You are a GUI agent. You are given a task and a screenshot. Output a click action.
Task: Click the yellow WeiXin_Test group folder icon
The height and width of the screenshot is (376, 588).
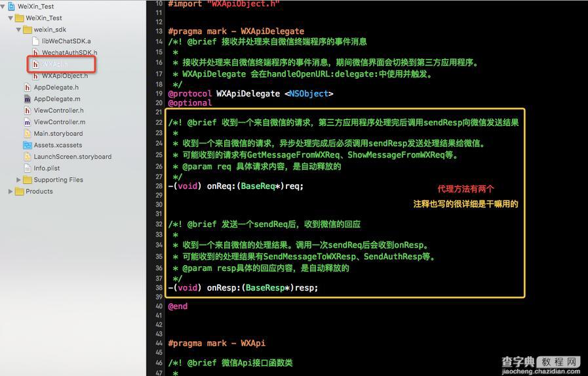click(x=19, y=18)
